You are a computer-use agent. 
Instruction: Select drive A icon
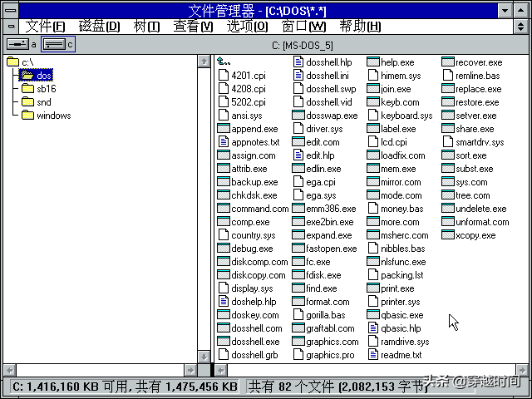coord(18,44)
